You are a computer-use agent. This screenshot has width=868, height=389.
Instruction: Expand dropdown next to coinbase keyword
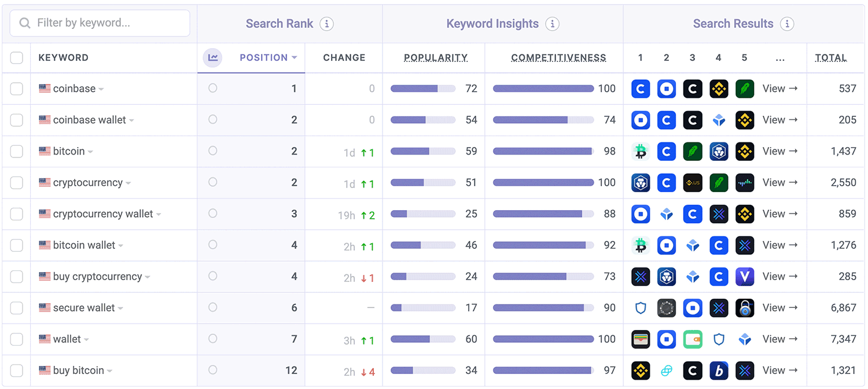(101, 89)
